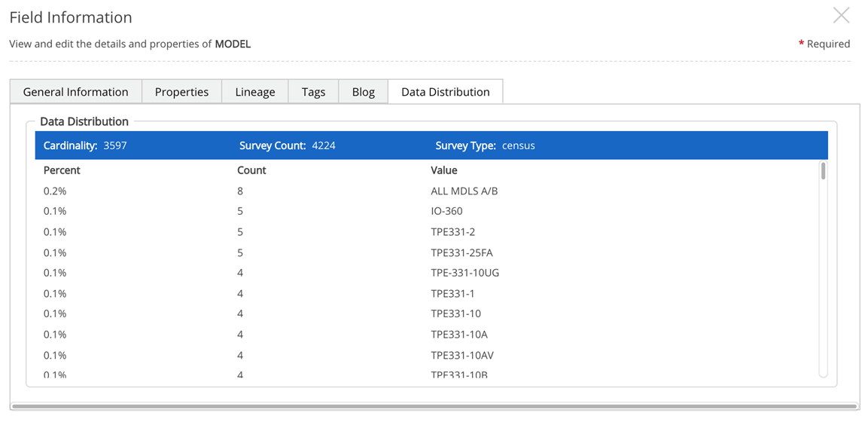Click the Count column header

click(x=251, y=170)
